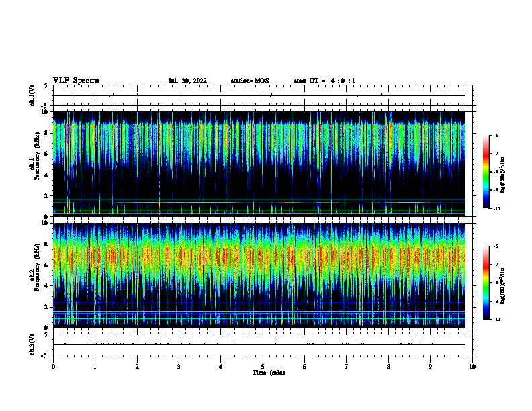The image size is (532, 411).
Task: Click the "6" frequency tick of ch.2 spectrogram
Action: pos(46,265)
